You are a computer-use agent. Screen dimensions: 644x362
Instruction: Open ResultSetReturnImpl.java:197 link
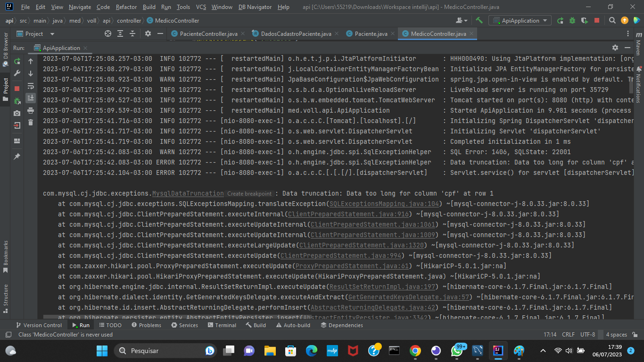pyautogui.click(x=382, y=287)
